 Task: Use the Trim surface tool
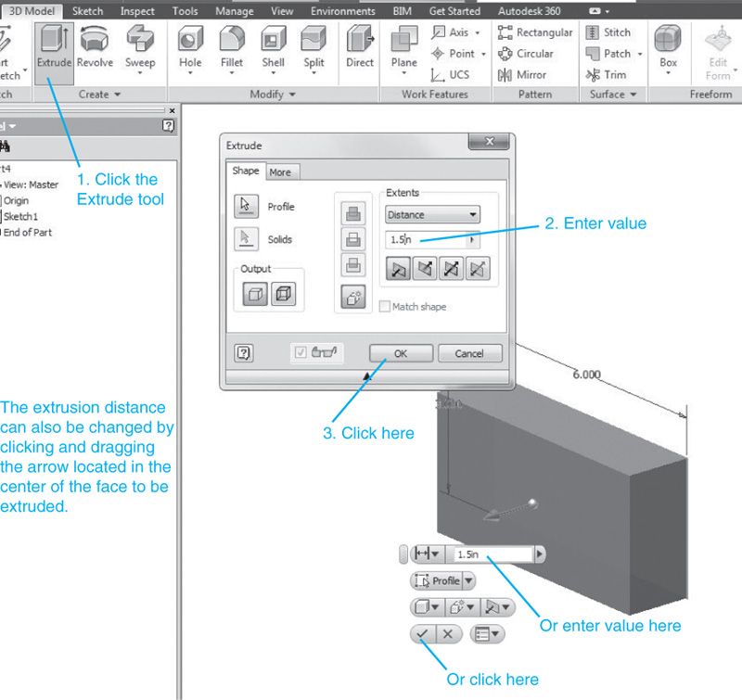tap(607, 75)
